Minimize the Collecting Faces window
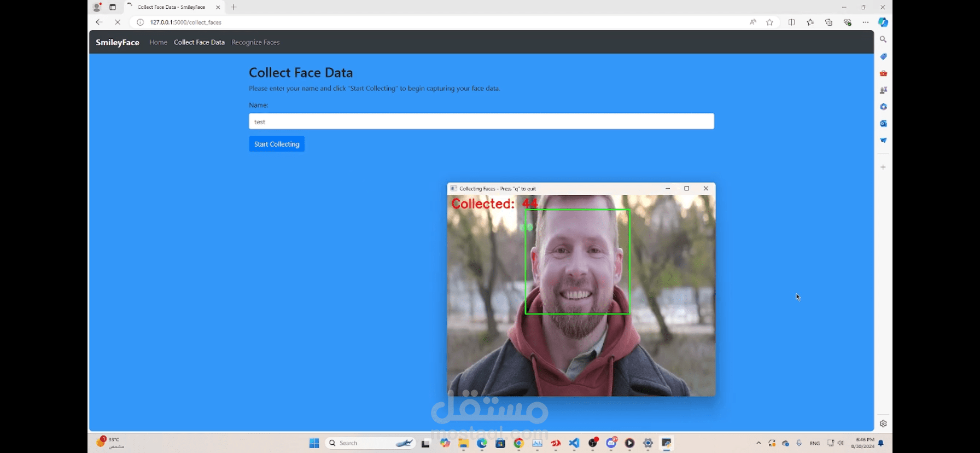The height and width of the screenshot is (453, 980). click(668, 188)
